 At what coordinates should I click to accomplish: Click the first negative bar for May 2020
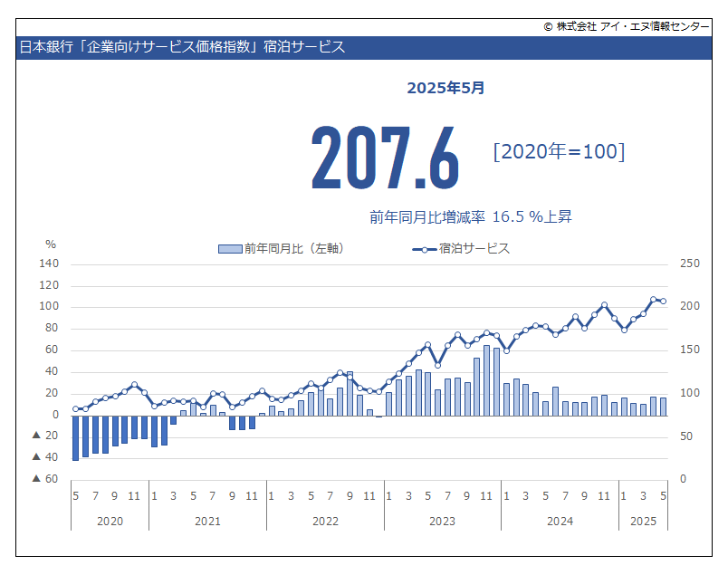click(x=76, y=438)
